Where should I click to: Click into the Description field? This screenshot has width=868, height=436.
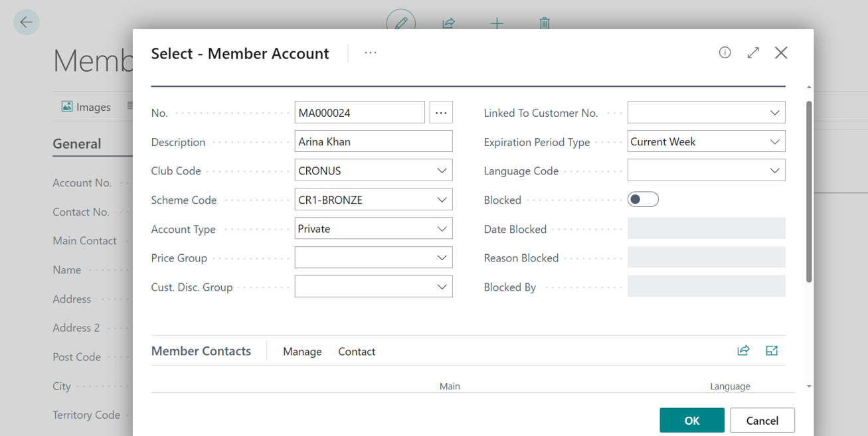(373, 142)
